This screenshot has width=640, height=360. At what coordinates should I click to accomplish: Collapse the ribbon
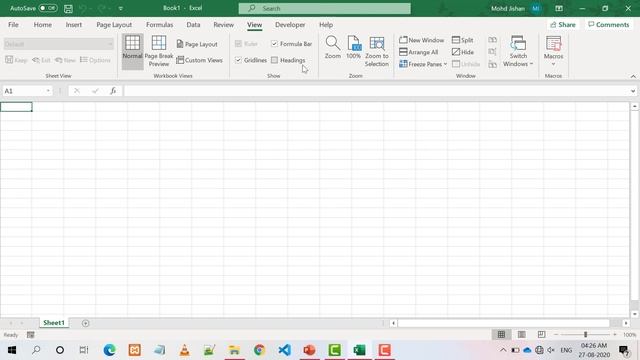point(633,76)
